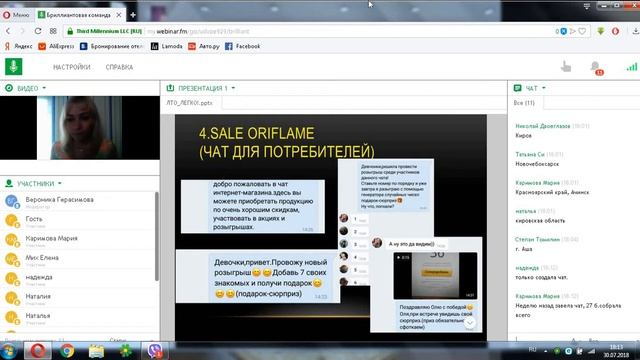This screenshot has width=640, height=360.
Task: Open a new browser tab
Action: click(x=133, y=15)
